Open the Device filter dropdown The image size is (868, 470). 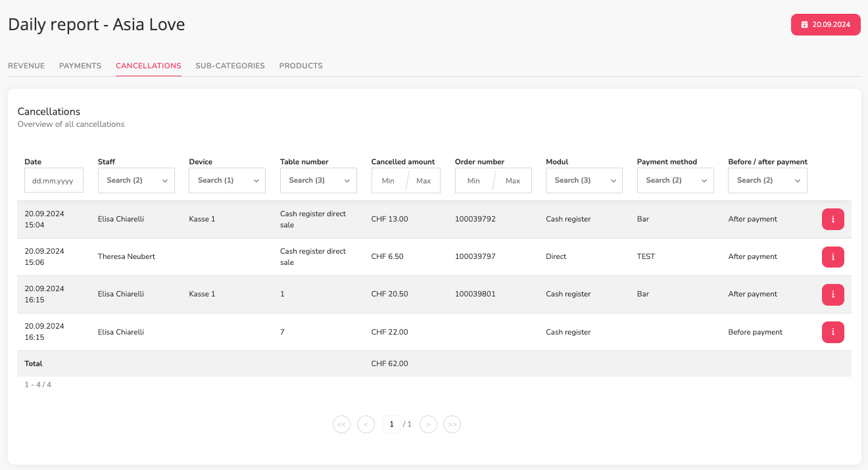pos(227,180)
